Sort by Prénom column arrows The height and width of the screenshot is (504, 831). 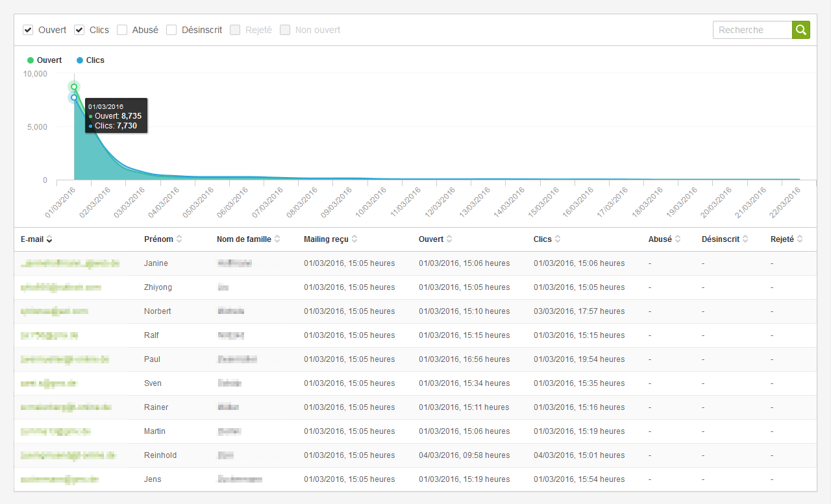pyautogui.click(x=179, y=239)
